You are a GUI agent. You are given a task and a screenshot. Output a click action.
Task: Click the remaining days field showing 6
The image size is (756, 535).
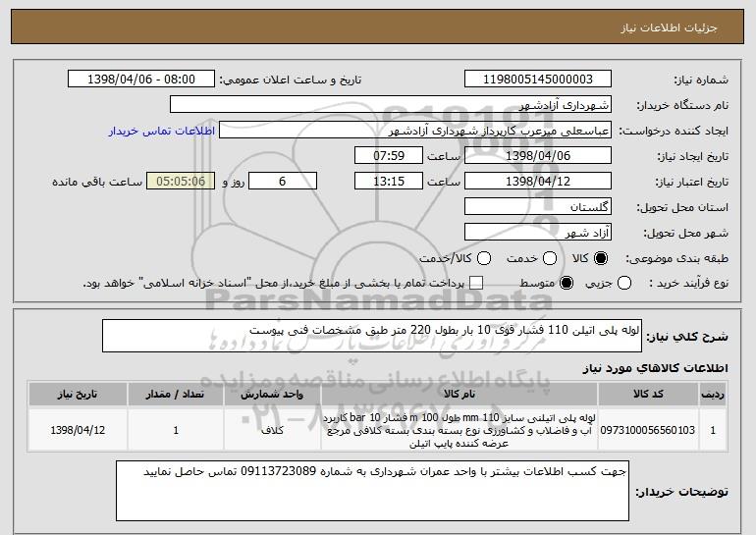[283, 182]
